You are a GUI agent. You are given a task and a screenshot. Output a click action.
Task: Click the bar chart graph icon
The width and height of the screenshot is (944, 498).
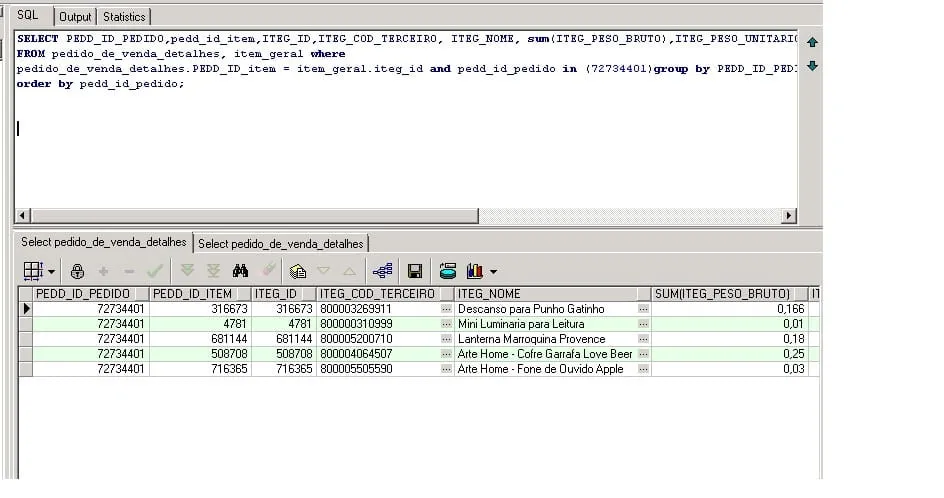point(474,271)
